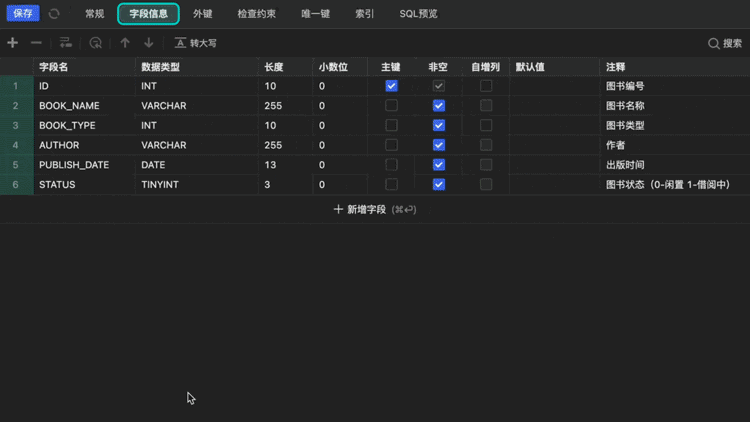Click the comment 图书名称

click(x=625, y=106)
